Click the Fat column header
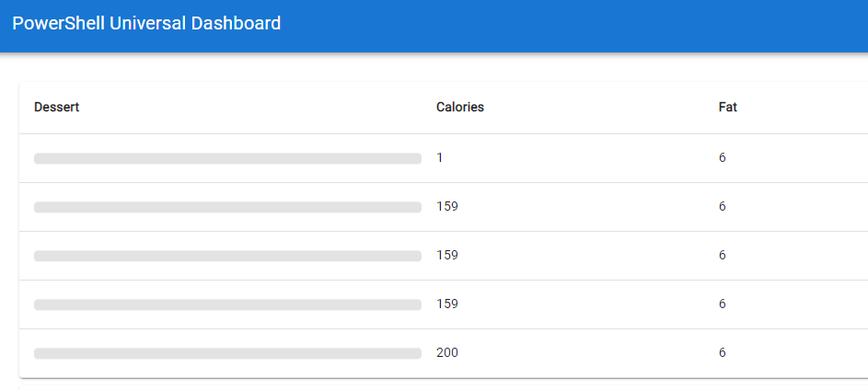The image size is (868, 390). click(727, 108)
